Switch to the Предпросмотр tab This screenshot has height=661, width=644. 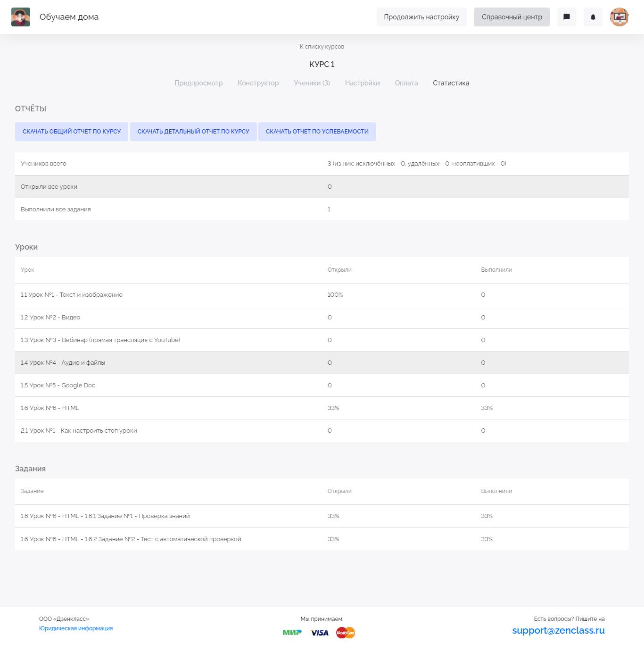pyautogui.click(x=198, y=83)
